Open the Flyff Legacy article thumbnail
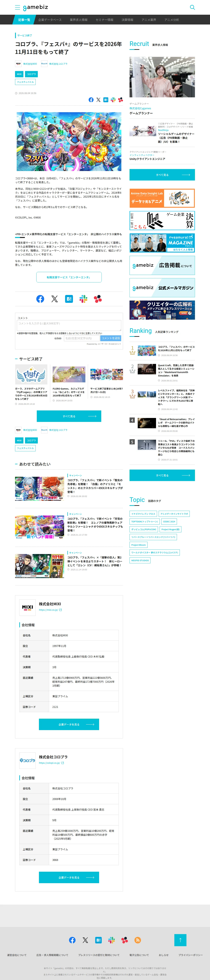Image resolution: width=210 pixels, height=980 pixels. tap(31, 374)
